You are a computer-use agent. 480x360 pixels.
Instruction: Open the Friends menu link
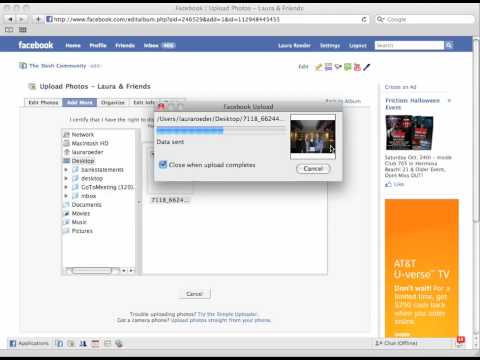(125, 45)
